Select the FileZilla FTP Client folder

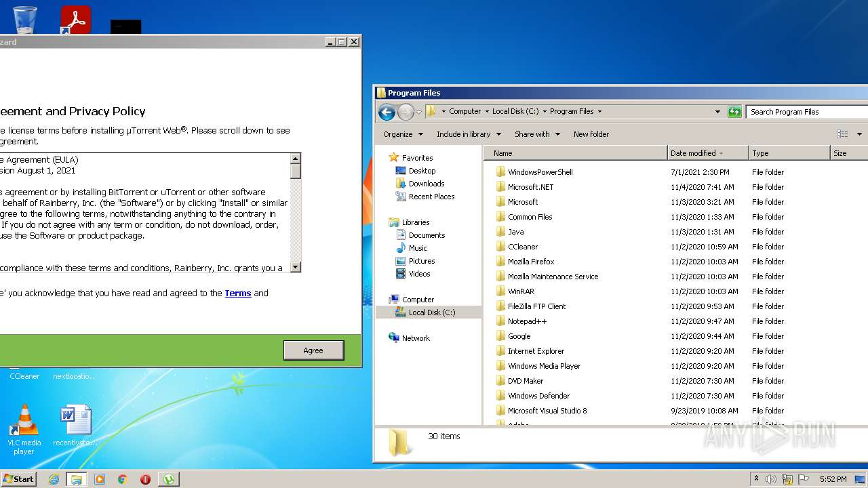(x=536, y=306)
